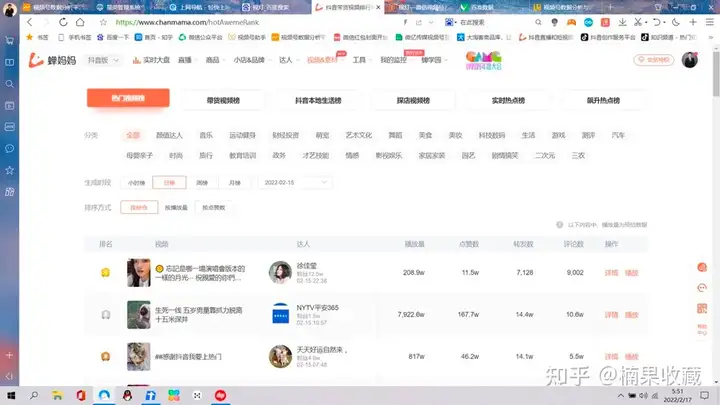The height and width of the screenshot is (405, 720).
Task: Filter by 母婴亲子 category
Action: pos(140,156)
